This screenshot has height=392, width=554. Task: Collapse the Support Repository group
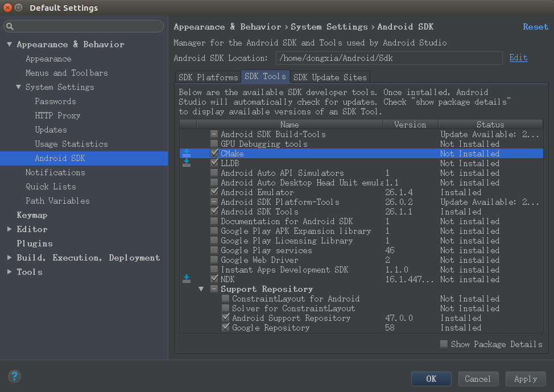(x=201, y=289)
